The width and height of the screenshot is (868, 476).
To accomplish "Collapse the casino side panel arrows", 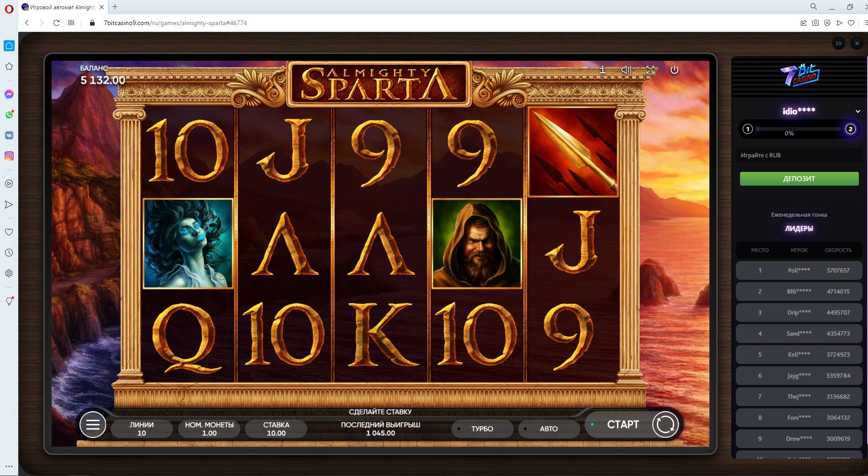I will tap(838, 43).
